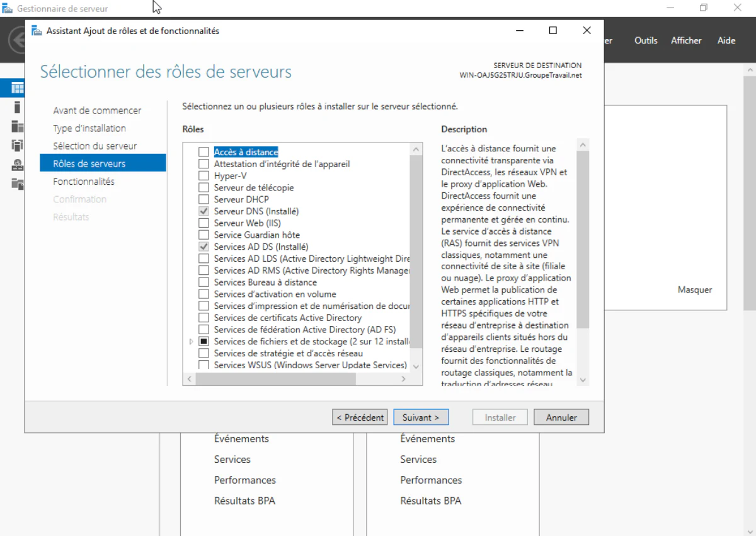Select the local server sidebar icon
Screen dimensions: 756x536
17,107
